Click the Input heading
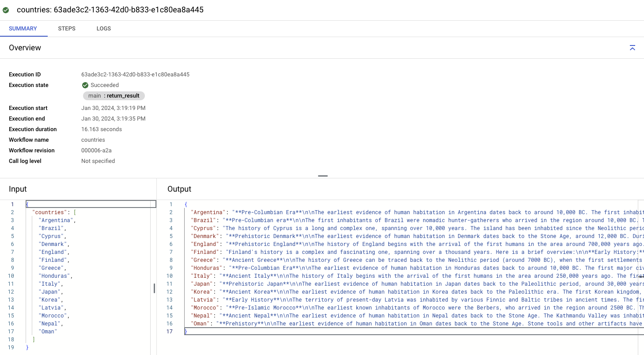644x355 pixels. pos(18,189)
